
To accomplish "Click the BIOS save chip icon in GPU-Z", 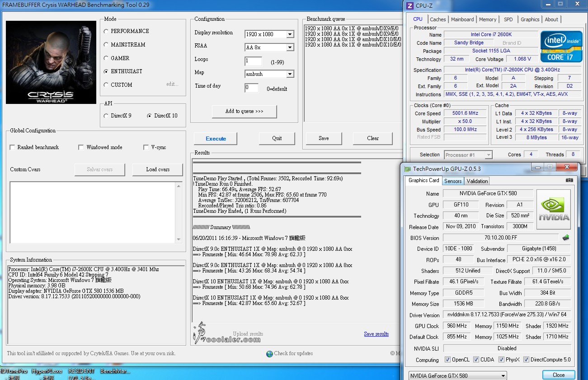I will pyautogui.click(x=566, y=238).
